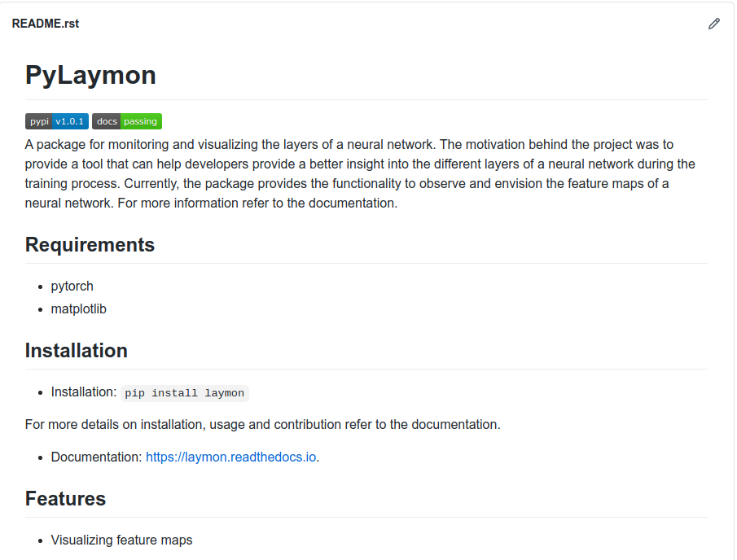Click the README.rst file name header
This screenshot has width=737, height=560.
46,24
